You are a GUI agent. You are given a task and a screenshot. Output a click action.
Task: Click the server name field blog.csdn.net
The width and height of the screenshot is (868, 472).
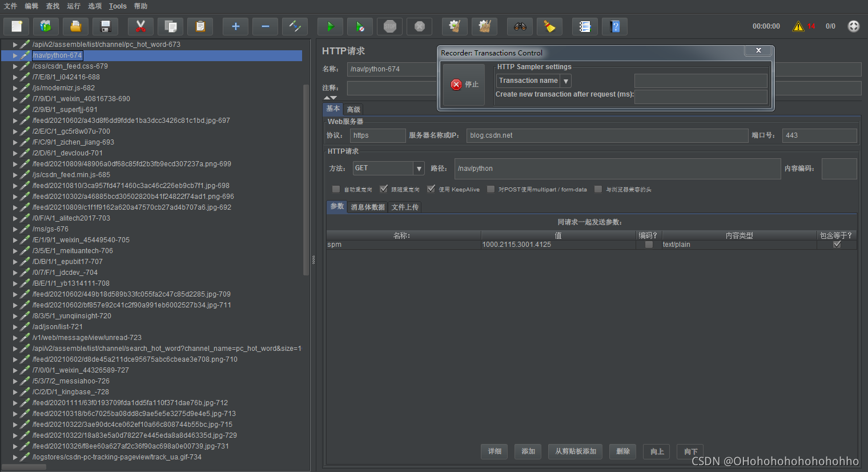click(x=608, y=135)
